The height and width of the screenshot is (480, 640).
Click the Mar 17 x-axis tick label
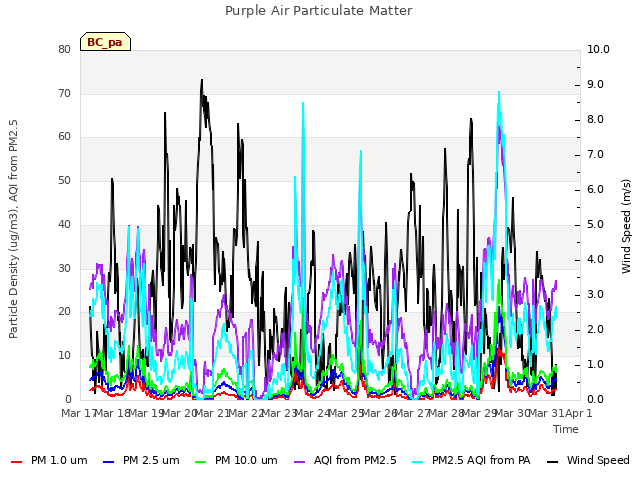(79, 413)
